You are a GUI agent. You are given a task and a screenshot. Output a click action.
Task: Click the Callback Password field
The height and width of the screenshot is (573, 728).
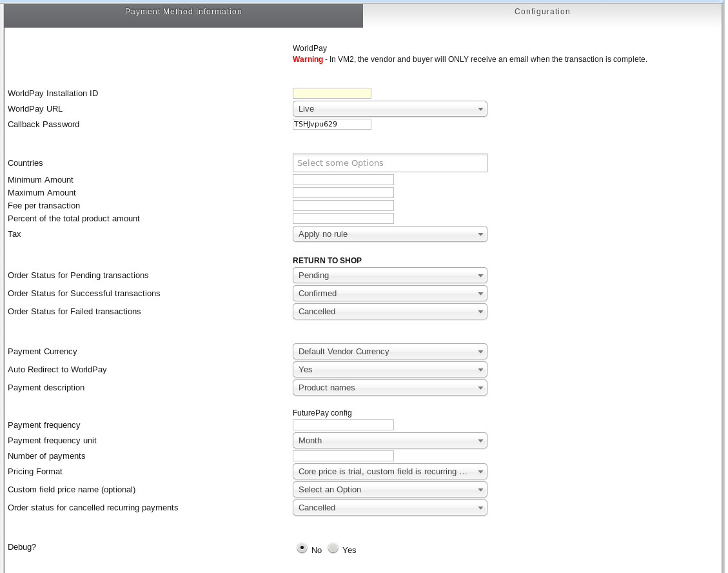332,124
